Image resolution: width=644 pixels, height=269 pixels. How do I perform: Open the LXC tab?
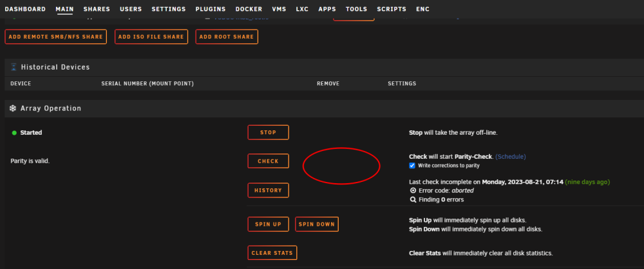(x=302, y=9)
